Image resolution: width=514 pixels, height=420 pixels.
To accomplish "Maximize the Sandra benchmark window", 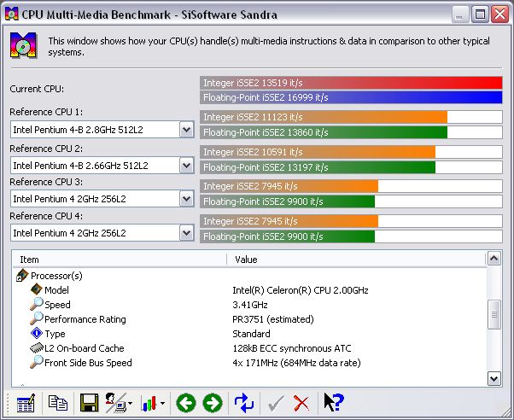I will click(480, 15).
